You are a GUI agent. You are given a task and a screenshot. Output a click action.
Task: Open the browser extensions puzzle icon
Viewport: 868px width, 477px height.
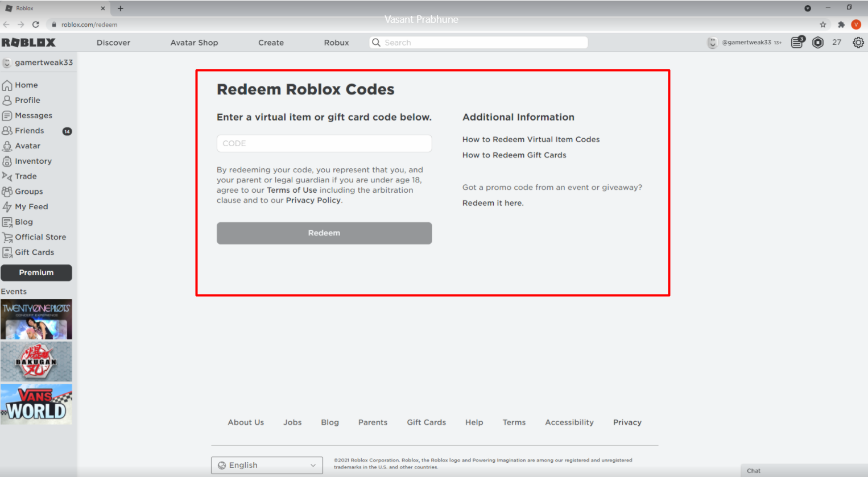[841, 24]
